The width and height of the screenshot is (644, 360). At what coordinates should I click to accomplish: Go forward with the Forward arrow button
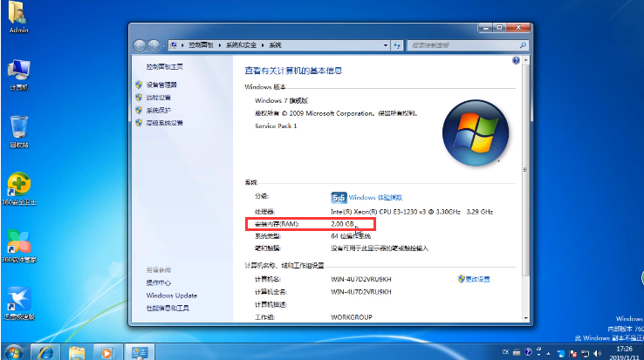pyautogui.click(x=154, y=45)
